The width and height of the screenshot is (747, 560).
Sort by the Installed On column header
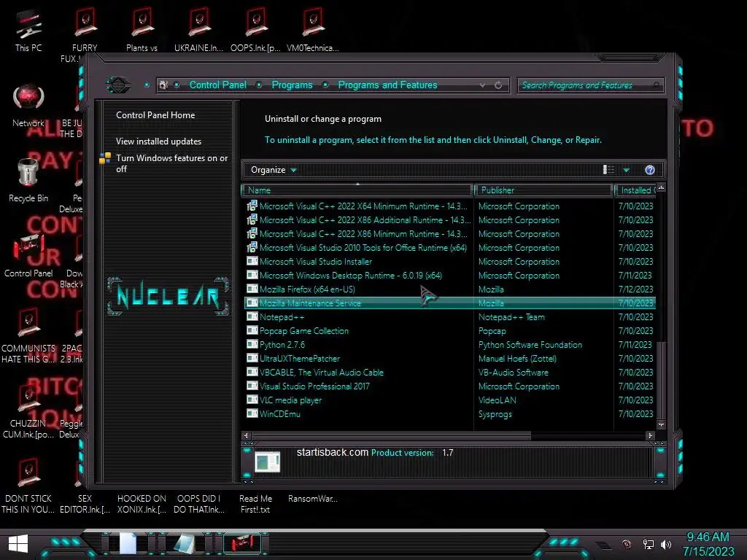point(636,190)
